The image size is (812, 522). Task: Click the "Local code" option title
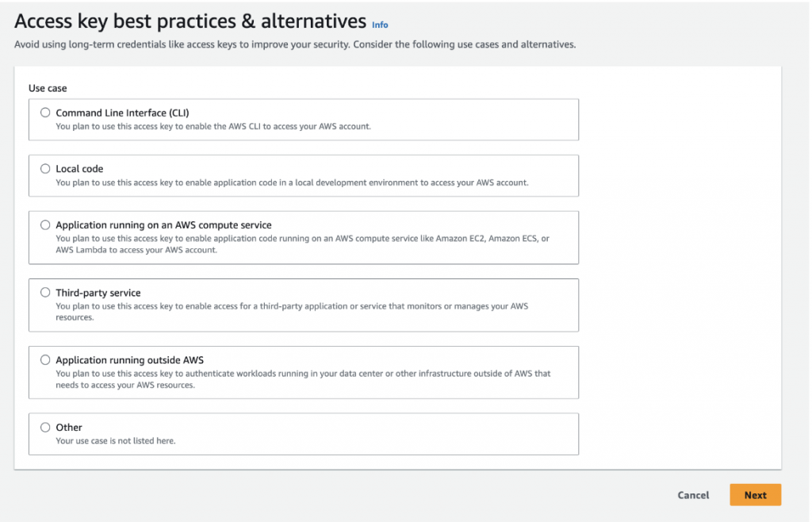pyautogui.click(x=79, y=169)
